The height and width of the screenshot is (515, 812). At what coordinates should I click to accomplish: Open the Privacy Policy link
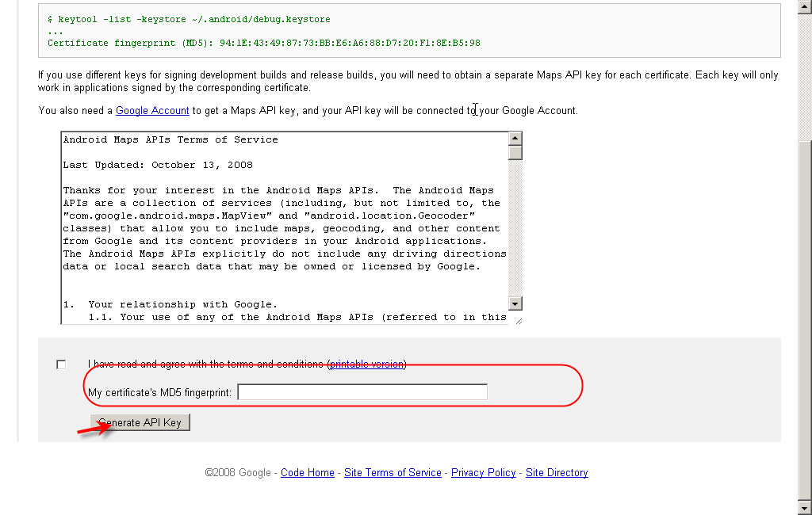pos(483,472)
